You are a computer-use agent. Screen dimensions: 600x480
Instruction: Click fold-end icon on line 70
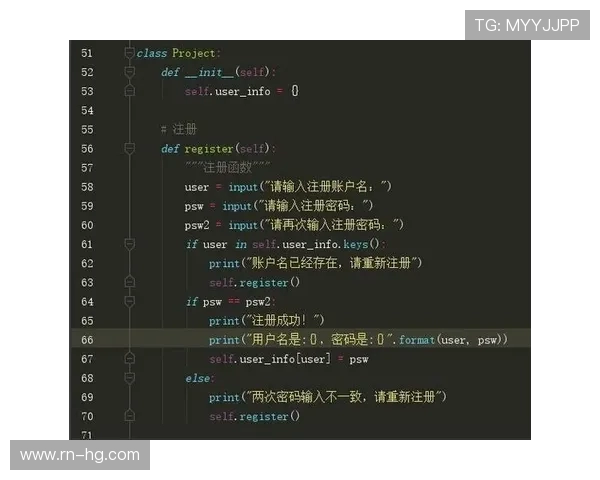tap(129, 417)
